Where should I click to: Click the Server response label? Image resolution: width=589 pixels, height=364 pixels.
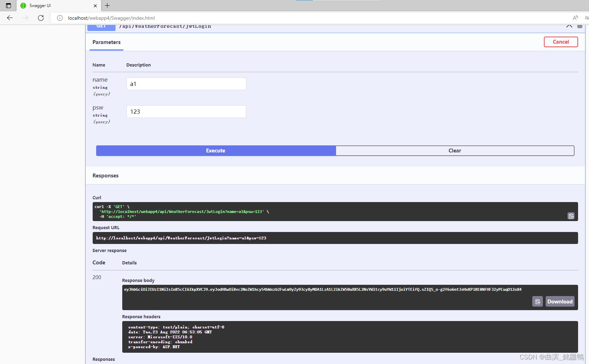coord(110,251)
